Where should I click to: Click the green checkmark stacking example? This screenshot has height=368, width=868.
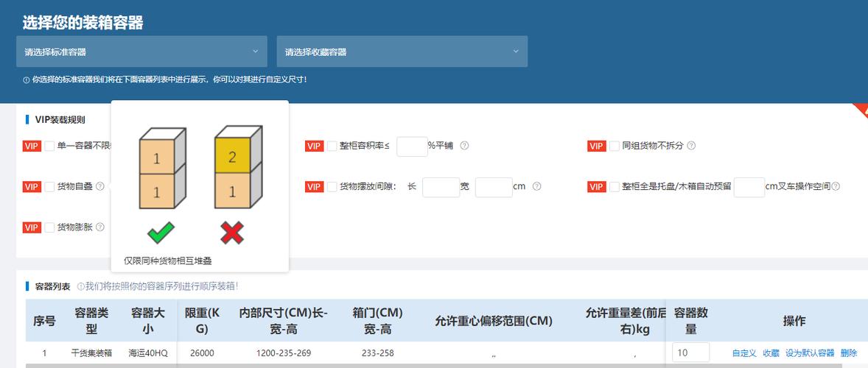161,234
